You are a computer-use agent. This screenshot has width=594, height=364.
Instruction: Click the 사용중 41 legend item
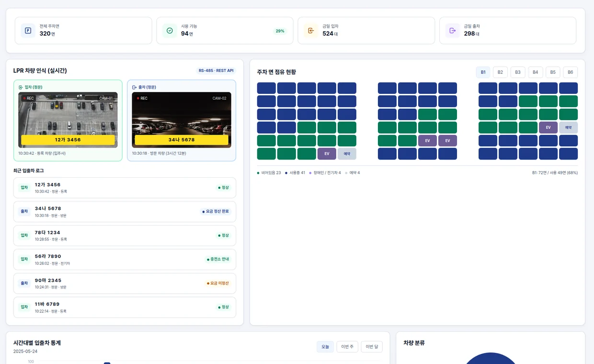(295, 172)
